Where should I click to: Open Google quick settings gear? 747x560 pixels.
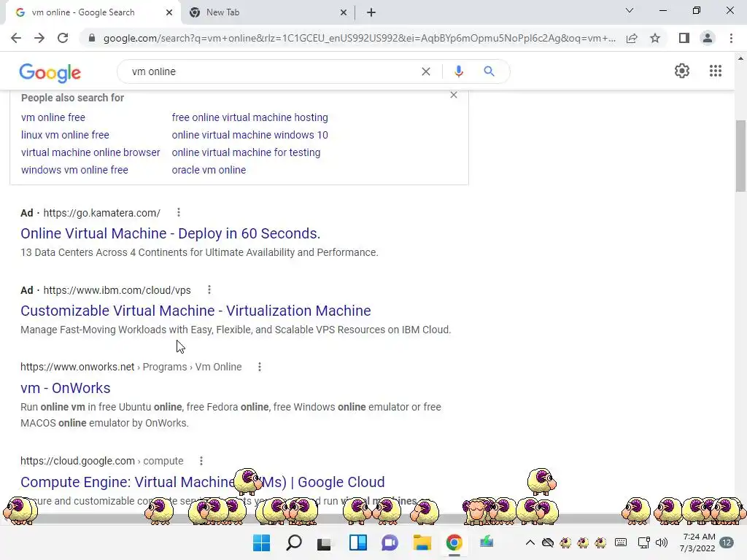(682, 71)
